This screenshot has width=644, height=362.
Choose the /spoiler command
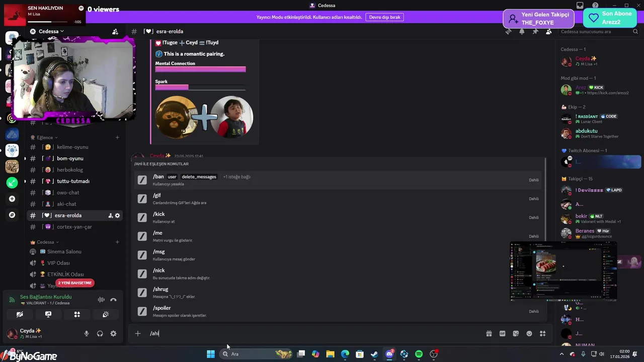click(339, 311)
